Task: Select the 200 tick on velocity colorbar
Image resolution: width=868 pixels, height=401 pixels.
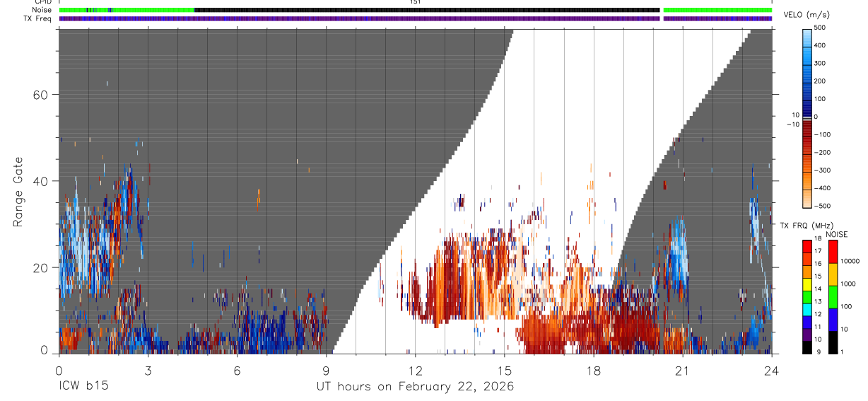Action: [x=821, y=81]
